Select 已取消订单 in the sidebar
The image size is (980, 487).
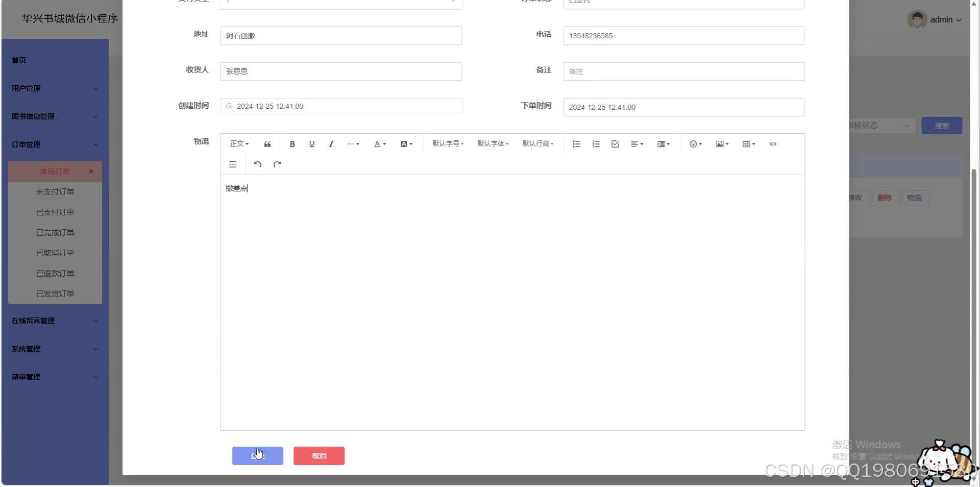click(55, 253)
